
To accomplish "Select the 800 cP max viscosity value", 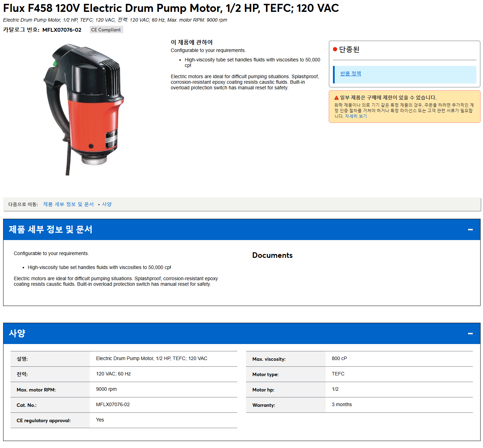I will click(x=339, y=359).
